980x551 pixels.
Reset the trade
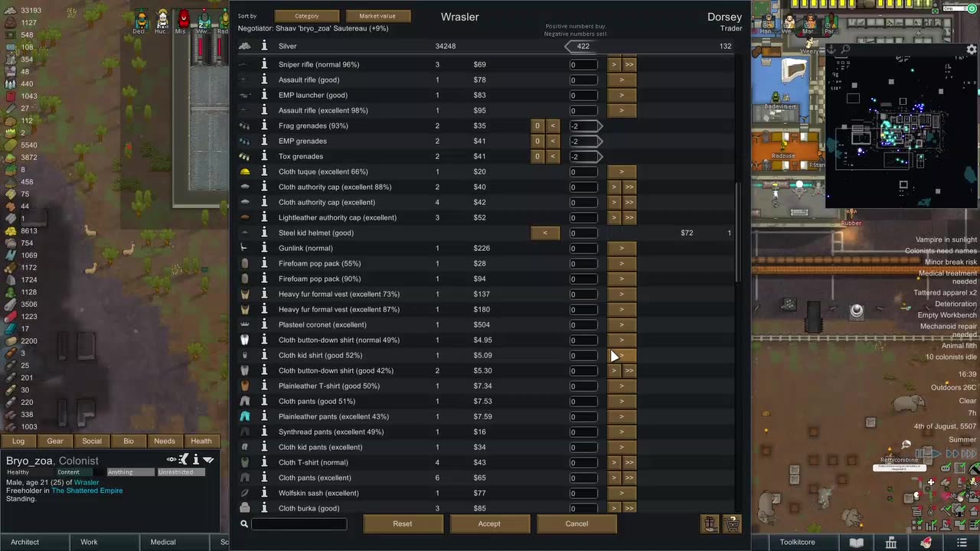(x=403, y=523)
